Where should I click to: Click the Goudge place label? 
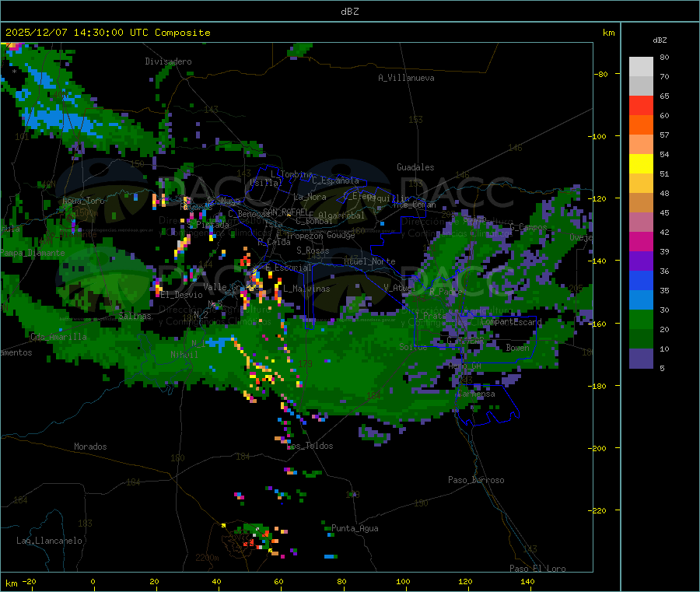tap(341, 235)
